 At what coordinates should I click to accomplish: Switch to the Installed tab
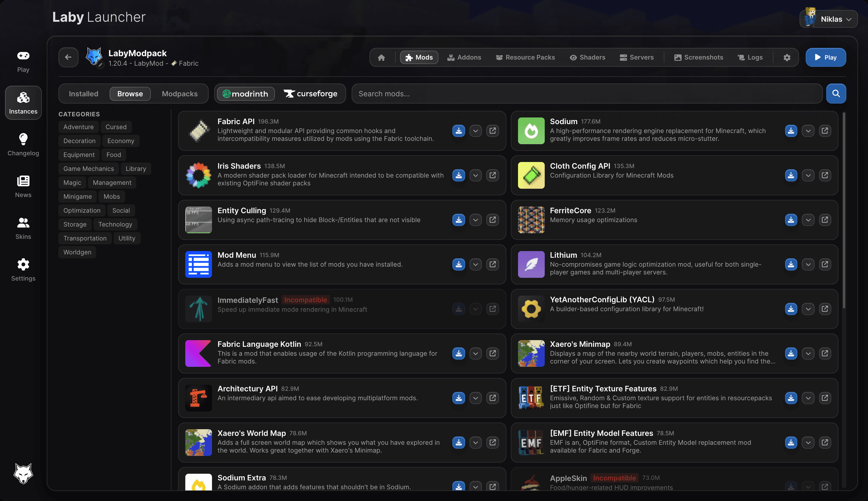click(x=83, y=94)
